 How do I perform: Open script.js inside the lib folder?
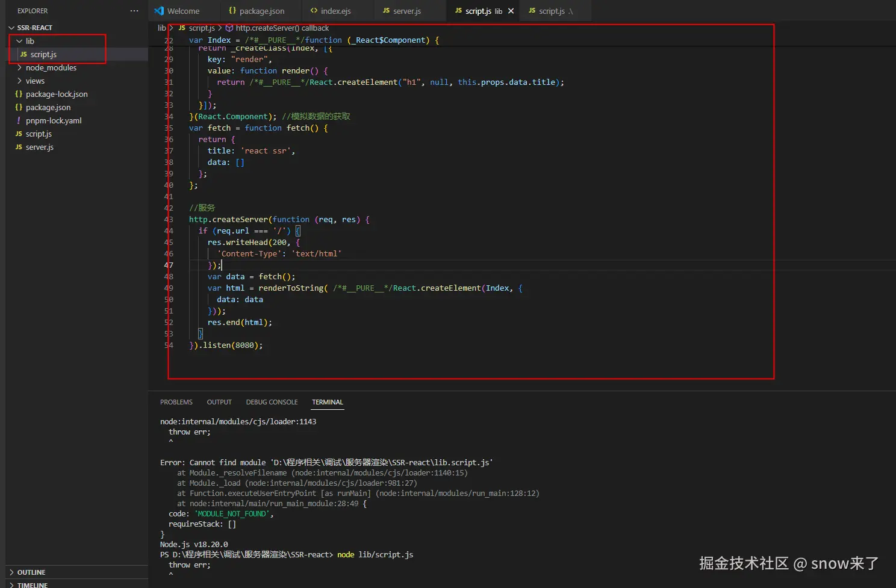click(x=43, y=54)
